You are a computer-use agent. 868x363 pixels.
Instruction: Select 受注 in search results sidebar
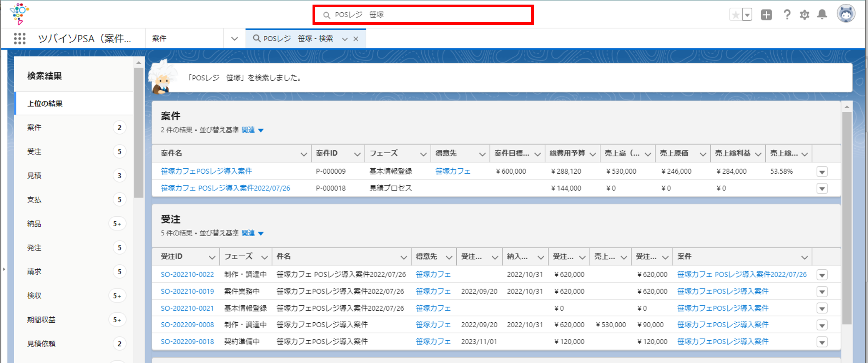tap(34, 152)
